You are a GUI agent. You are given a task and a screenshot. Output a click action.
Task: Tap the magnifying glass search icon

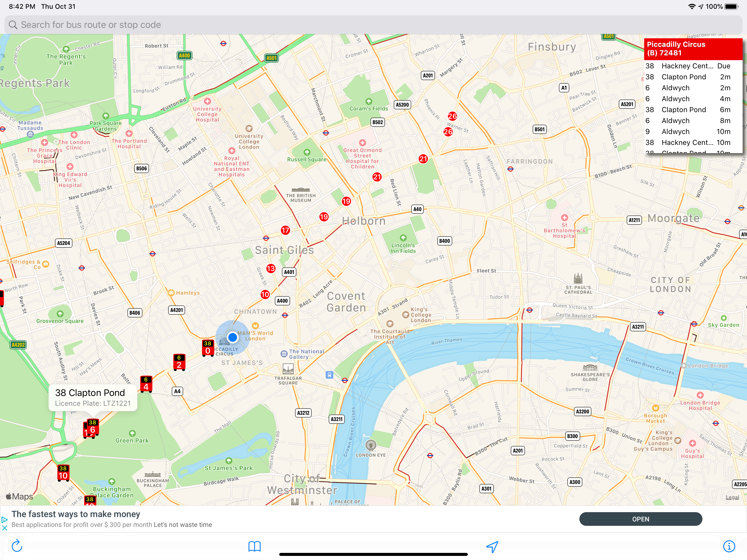pyautogui.click(x=13, y=25)
